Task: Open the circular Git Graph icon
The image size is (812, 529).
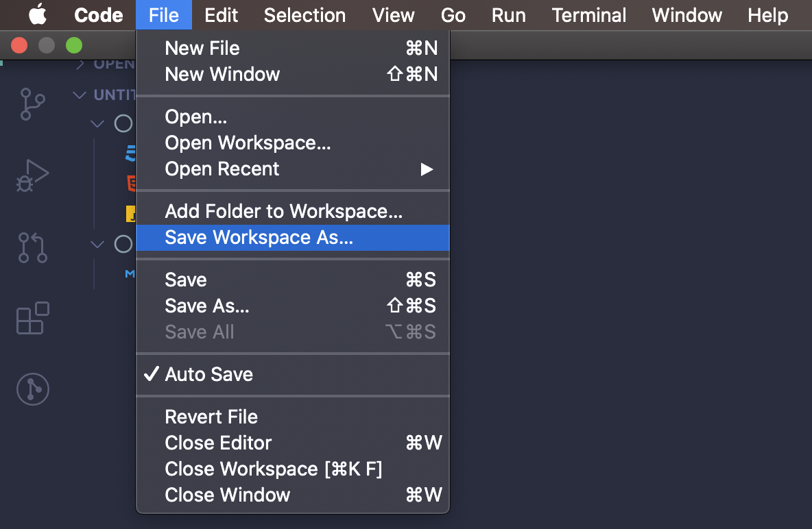Action: click(33, 389)
